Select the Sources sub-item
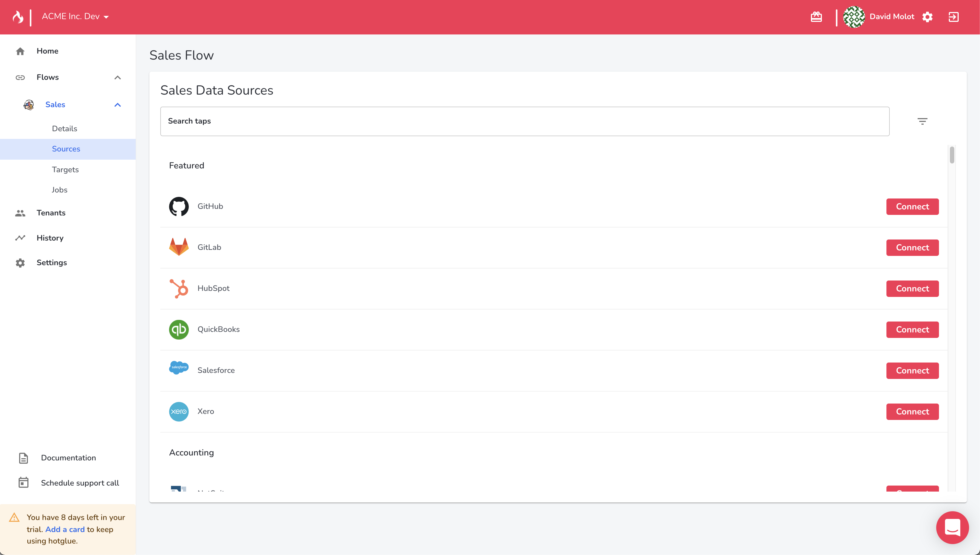Screen dimensions: 980x555 pos(68,149)
